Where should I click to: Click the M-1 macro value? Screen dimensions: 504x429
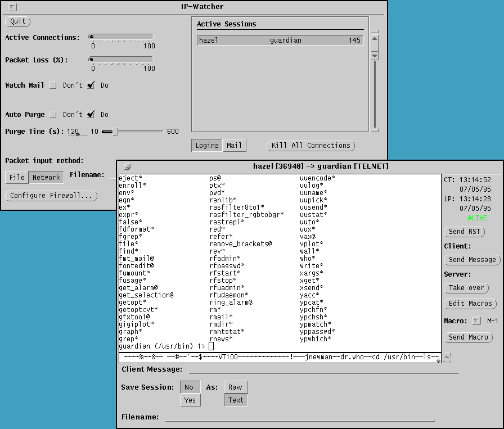[492, 320]
